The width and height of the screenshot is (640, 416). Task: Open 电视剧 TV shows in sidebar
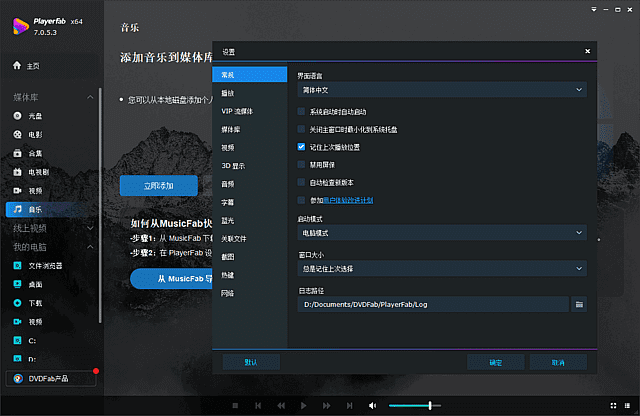pos(39,172)
